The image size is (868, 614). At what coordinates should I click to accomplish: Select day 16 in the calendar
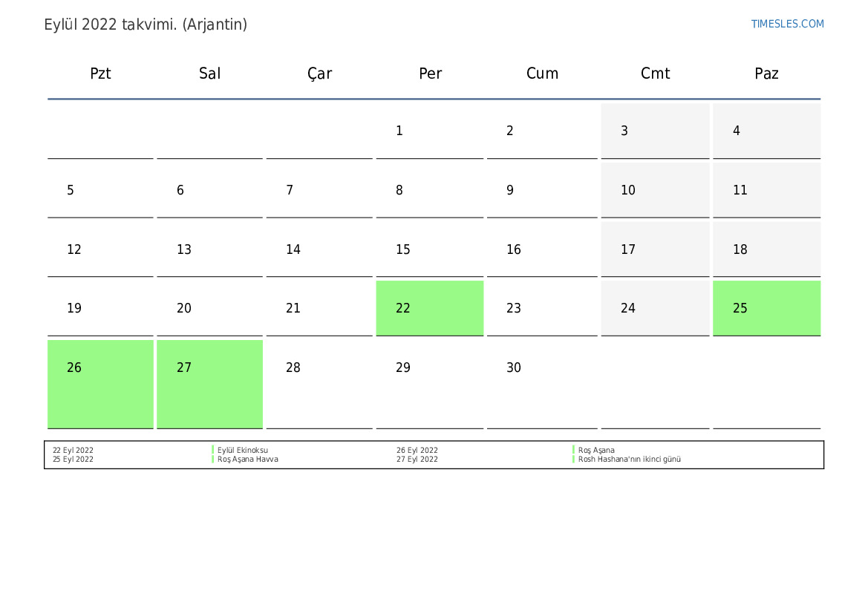click(x=542, y=249)
